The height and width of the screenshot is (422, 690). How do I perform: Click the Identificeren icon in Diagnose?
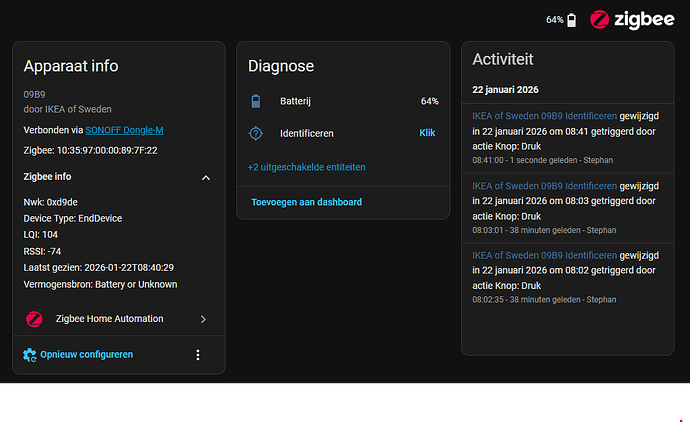tap(255, 133)
